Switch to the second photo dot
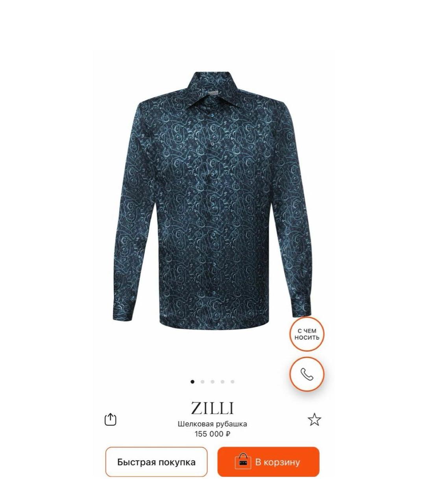The image size is (425, 504). pos(202,382)
